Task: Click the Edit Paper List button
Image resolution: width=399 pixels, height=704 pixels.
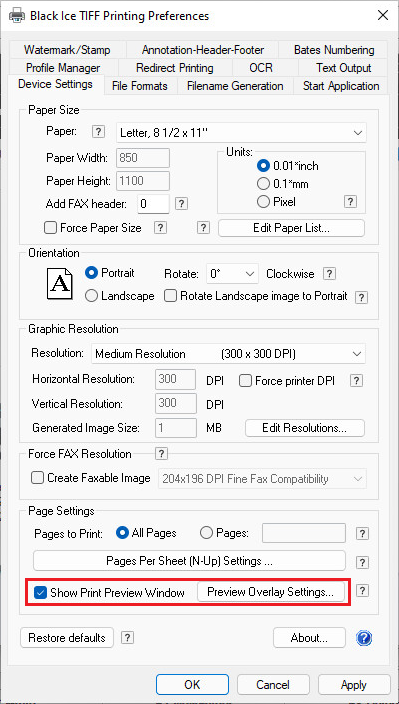Action: click(x=291, y=228)
